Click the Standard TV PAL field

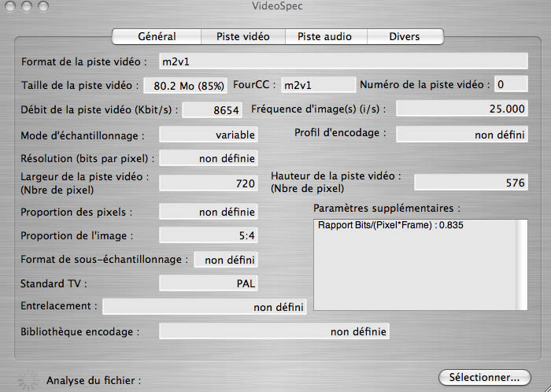pyautogui.click(x=209, y=283)
